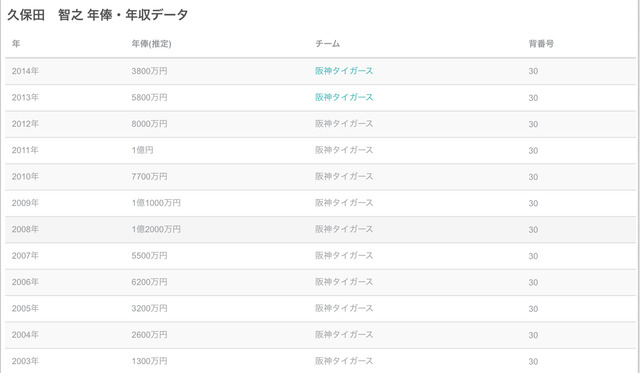Click the team name 阪神タイガース in 2004年 row
The image size is (640, 373).
(x=344, y=335)
